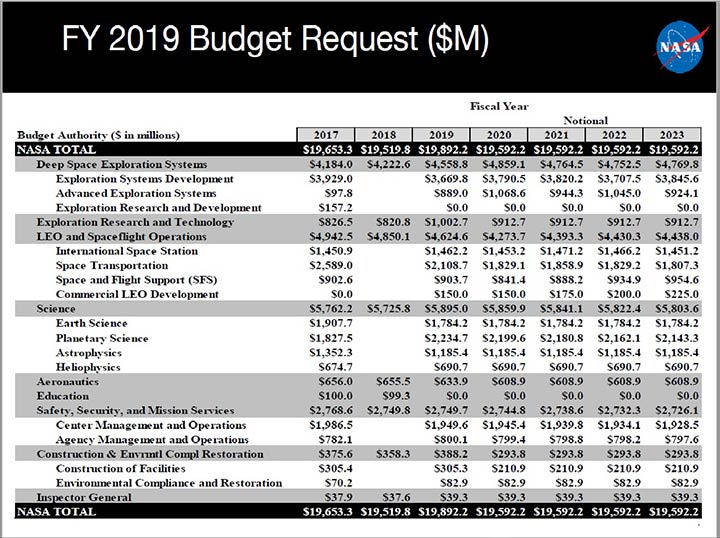Click the 2019 column header
Viewport: 720px width, 538px height.
tap(441, 134)
